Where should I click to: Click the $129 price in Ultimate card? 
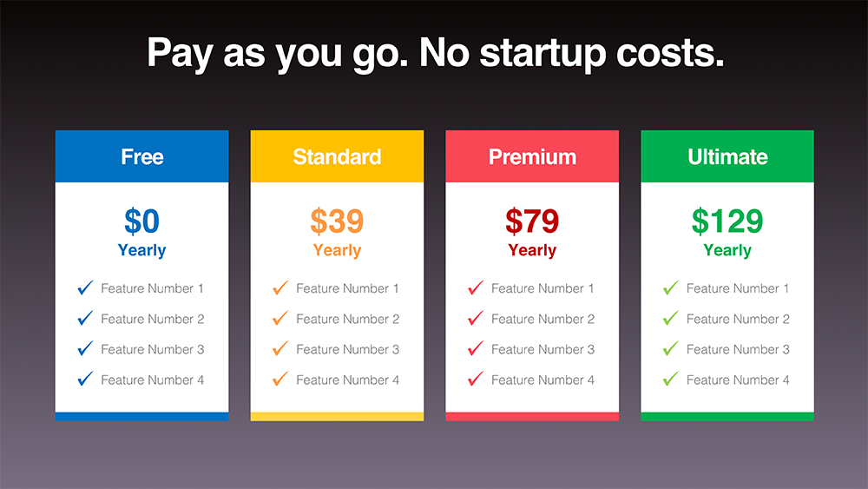click(x=727, y=221)
